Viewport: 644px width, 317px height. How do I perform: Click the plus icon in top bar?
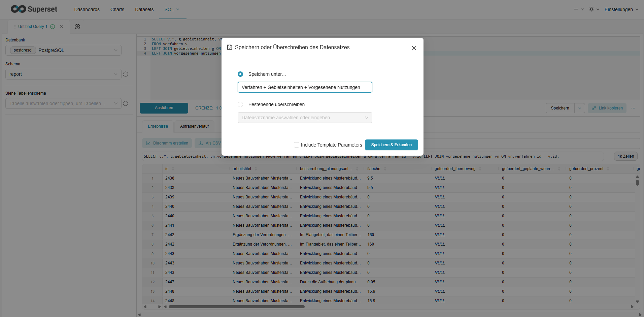click(x=576, y=9)
